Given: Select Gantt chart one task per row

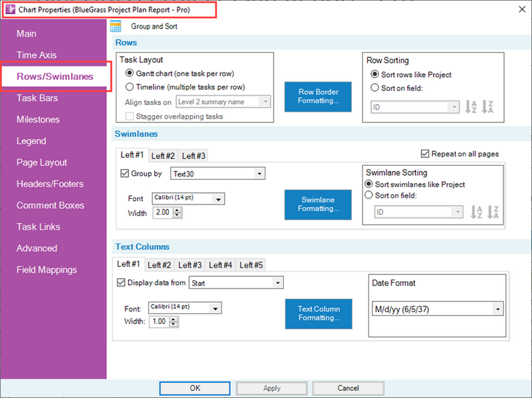Looking at the screenshot, I should (129, 73).
